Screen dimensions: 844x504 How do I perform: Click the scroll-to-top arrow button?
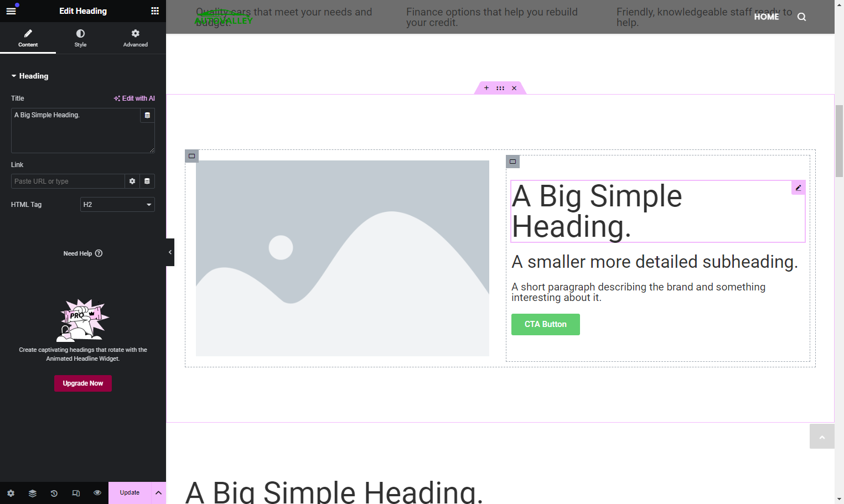(x=822, y=437)
